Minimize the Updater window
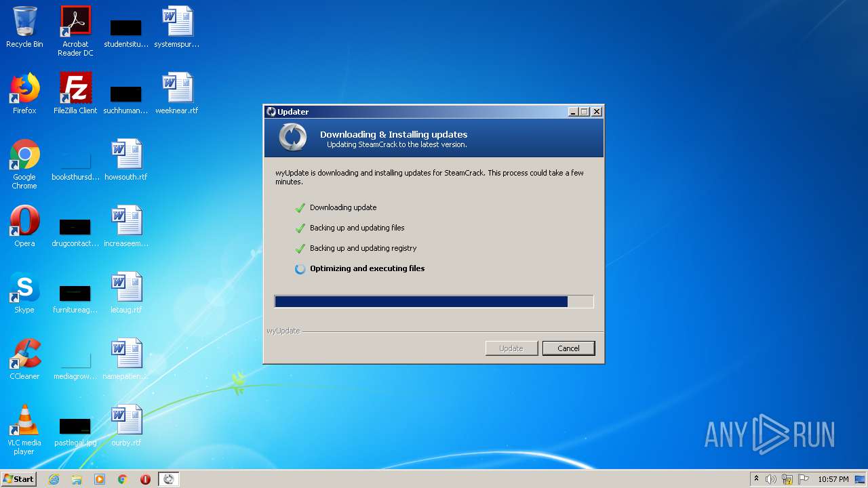The width and height of the screenshot is (868, 488). tap(573, 112)
